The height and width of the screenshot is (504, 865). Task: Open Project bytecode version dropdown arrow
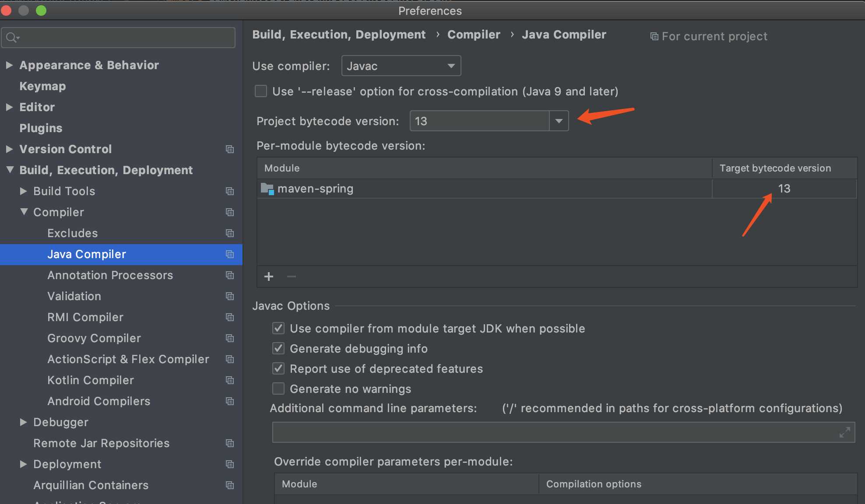(x=559, y=121)
